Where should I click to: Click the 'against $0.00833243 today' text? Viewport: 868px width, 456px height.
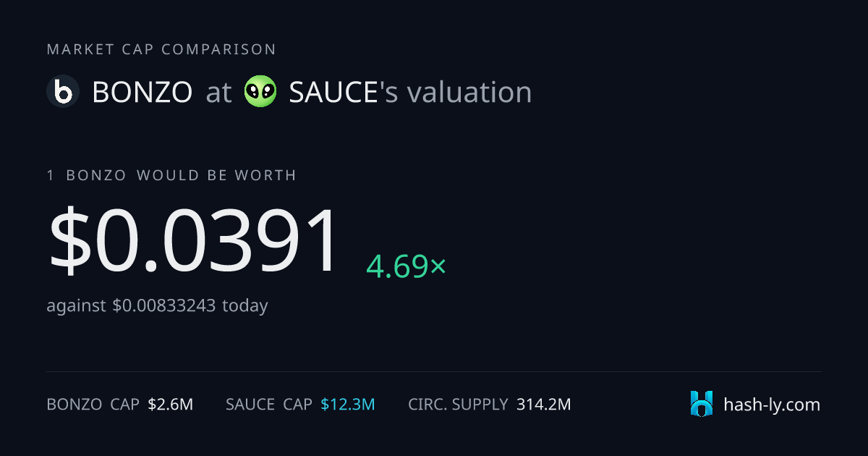pyautogui.click(x=157, y=305)
